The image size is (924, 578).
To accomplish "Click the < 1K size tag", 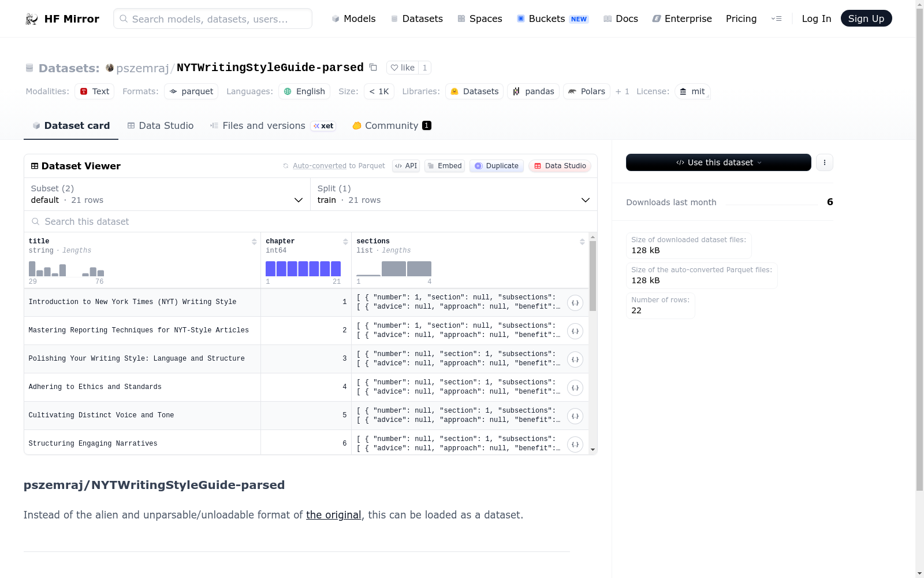I will 379,91.
